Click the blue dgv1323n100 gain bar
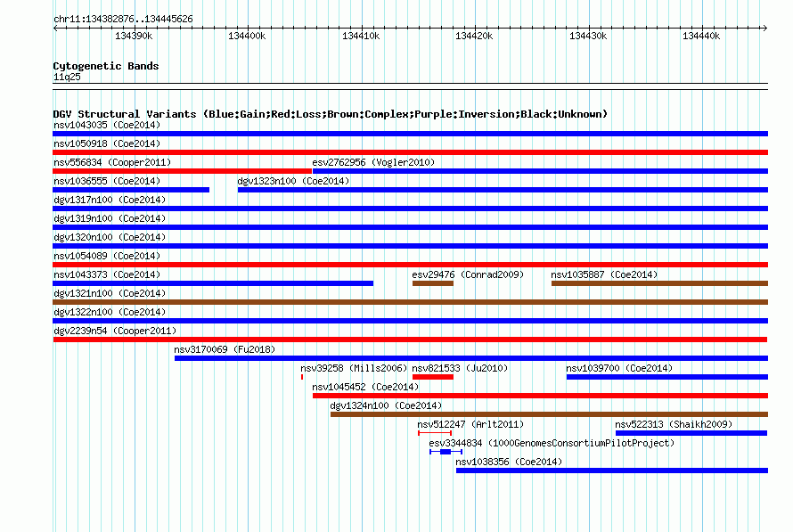Screen dimensions: 793x532 click(503, 190)
